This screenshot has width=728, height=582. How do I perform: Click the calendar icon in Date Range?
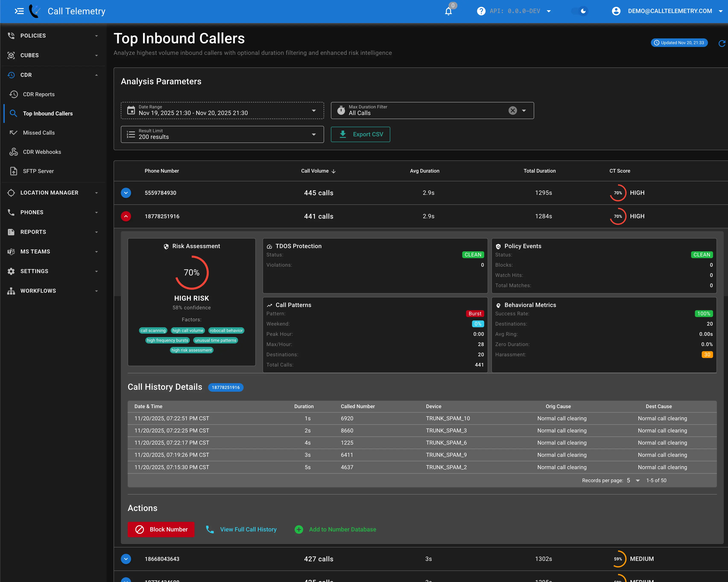(131, 110)
